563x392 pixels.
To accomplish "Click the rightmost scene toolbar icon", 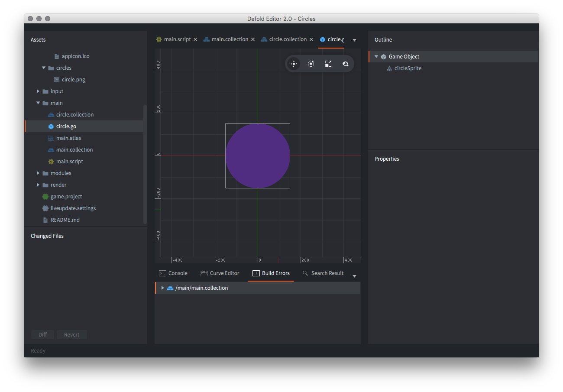I will coord(345,64).
